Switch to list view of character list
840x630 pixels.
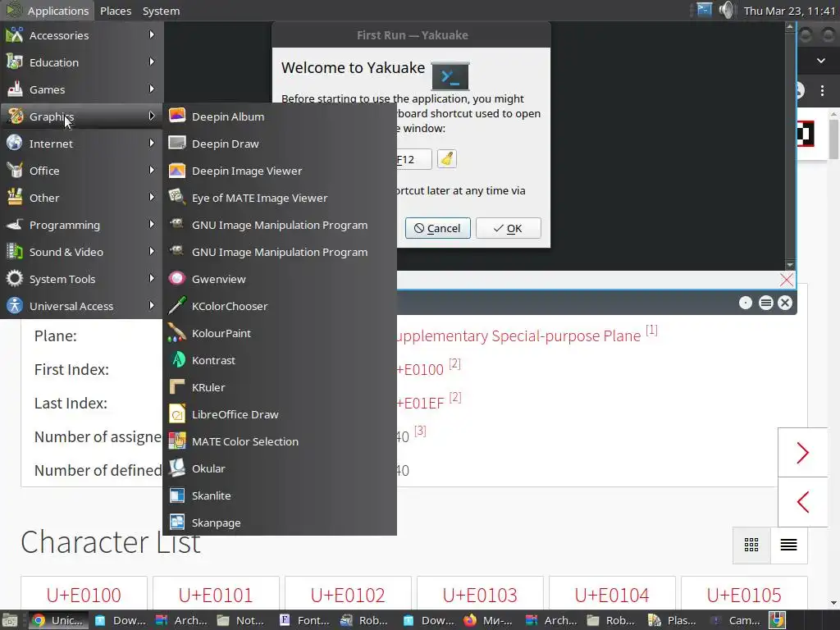point(788,545)
